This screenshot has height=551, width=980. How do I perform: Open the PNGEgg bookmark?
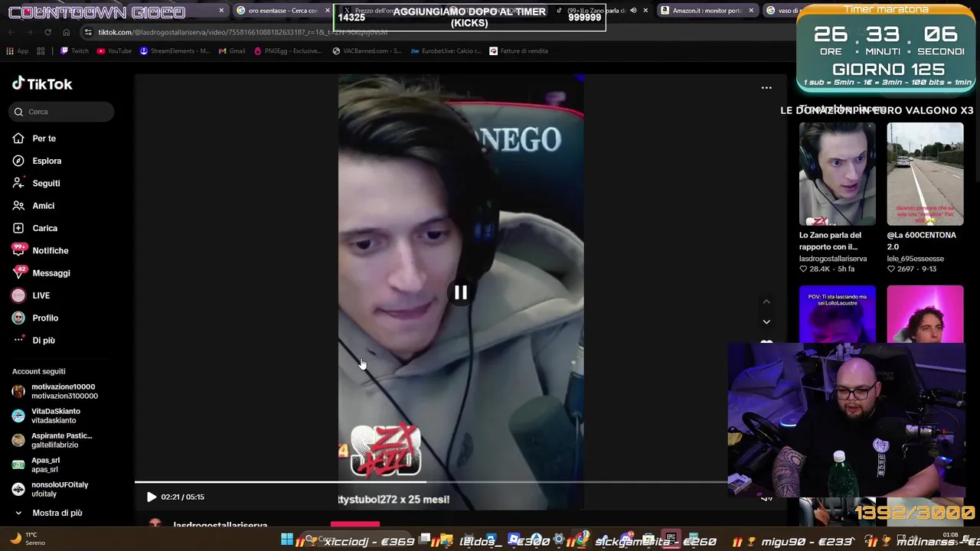[287, 51]
